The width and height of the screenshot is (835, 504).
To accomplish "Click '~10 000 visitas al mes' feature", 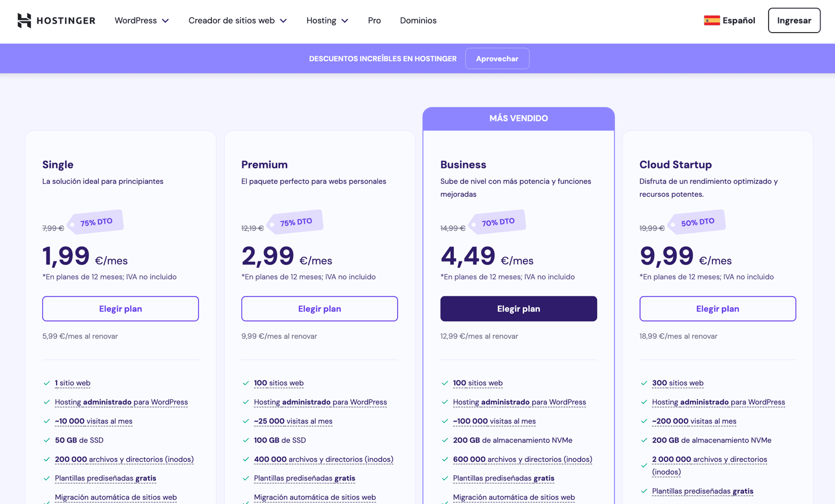I will pos(94,421).
